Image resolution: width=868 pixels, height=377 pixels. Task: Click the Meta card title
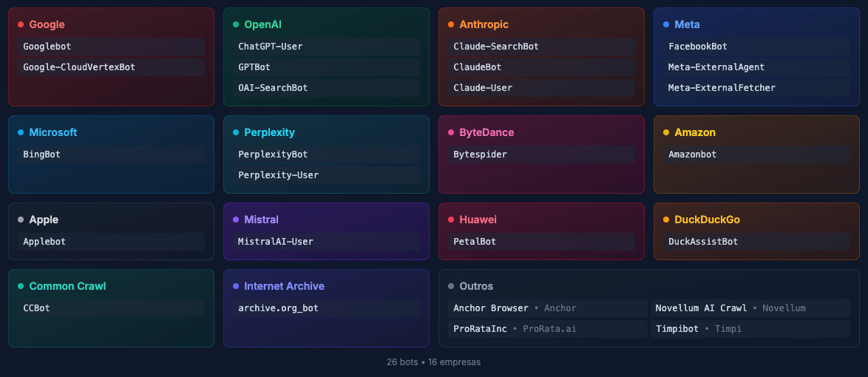pyautogui.click(x=687, y=24)
